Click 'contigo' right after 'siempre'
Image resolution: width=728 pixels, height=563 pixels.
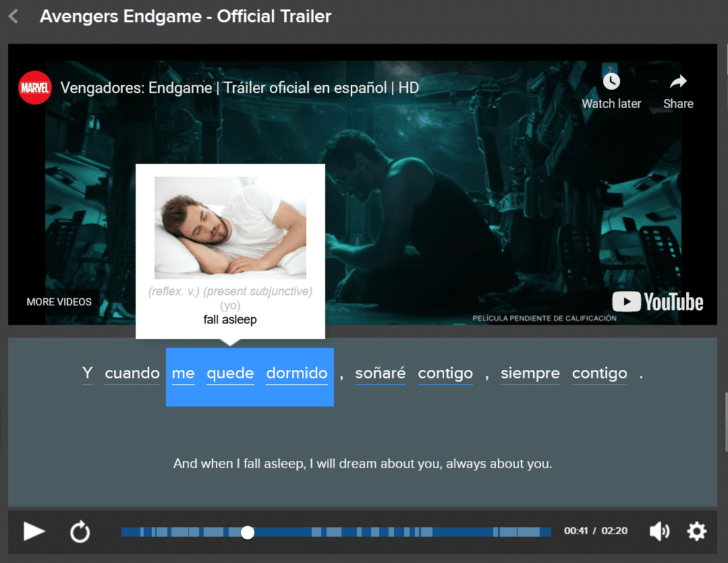point(599,373)
